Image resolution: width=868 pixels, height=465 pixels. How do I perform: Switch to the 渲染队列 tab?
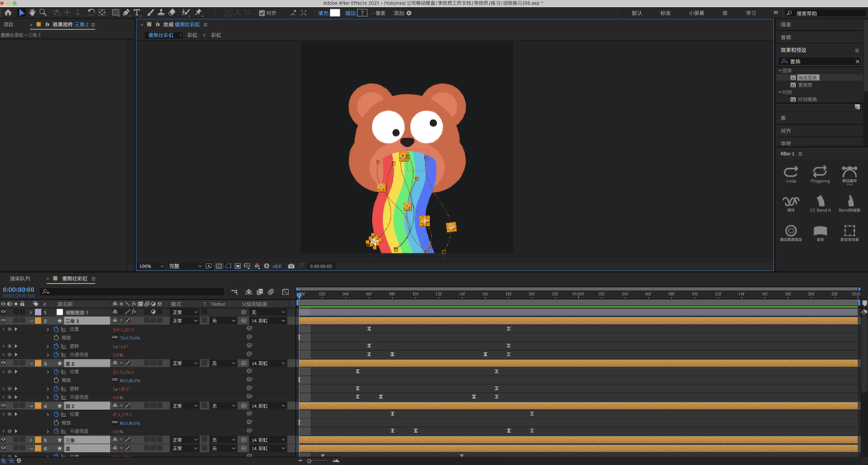point(20,278)
